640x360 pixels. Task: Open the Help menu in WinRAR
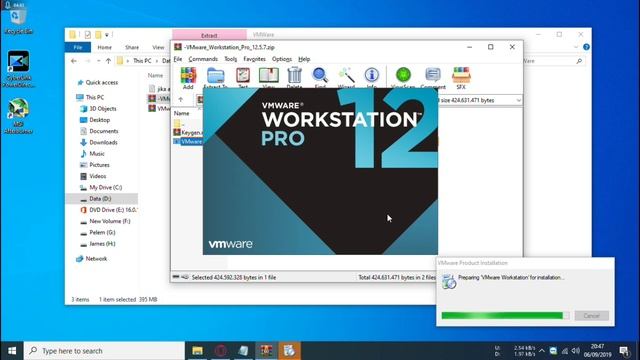coord(304,59)
